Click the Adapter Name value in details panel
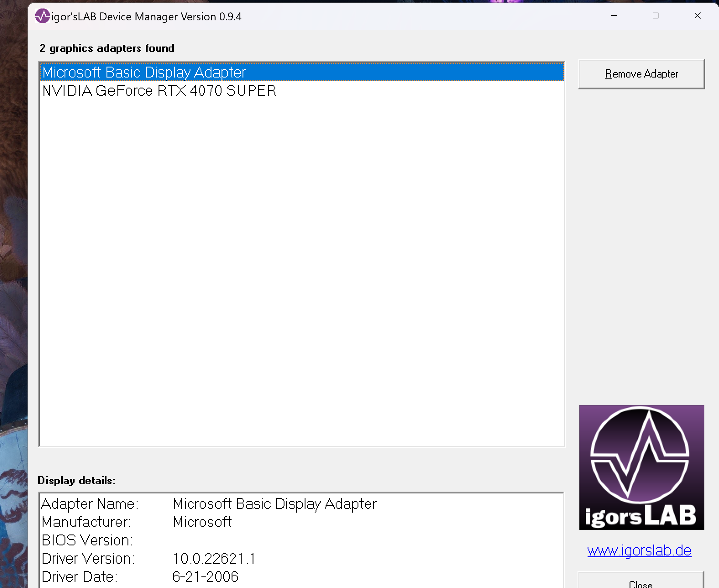Screen dimensions: 719x588 (x=274, y=504)
